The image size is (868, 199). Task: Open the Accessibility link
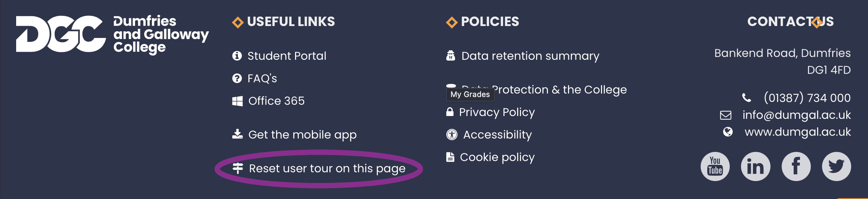[x=497, y=135]
